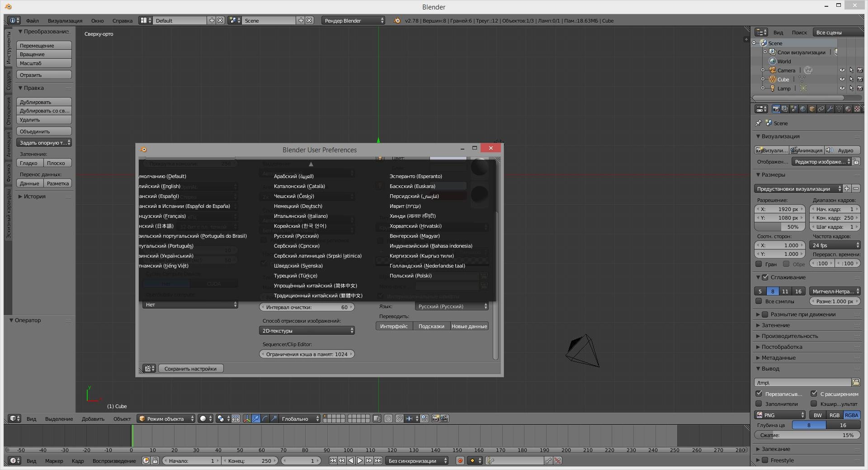This screenshot has height=470, width=868.
Task: Open the Object Constraints tab (chain link icon)
Action: click(821, 109)
